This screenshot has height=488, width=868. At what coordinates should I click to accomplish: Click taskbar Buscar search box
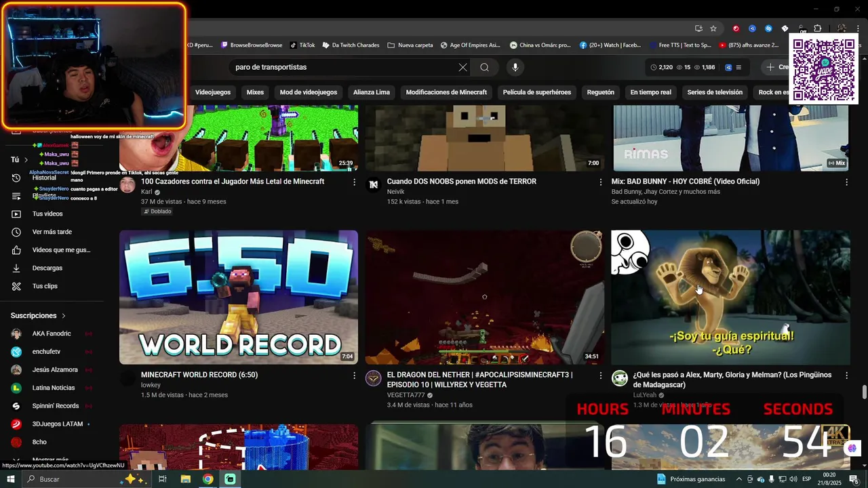click(87, 479)
